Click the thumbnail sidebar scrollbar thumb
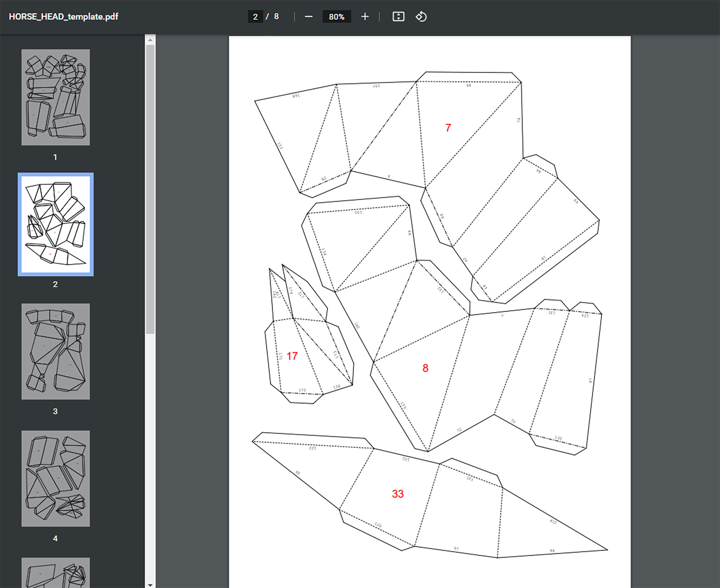 tap(150, 189)
